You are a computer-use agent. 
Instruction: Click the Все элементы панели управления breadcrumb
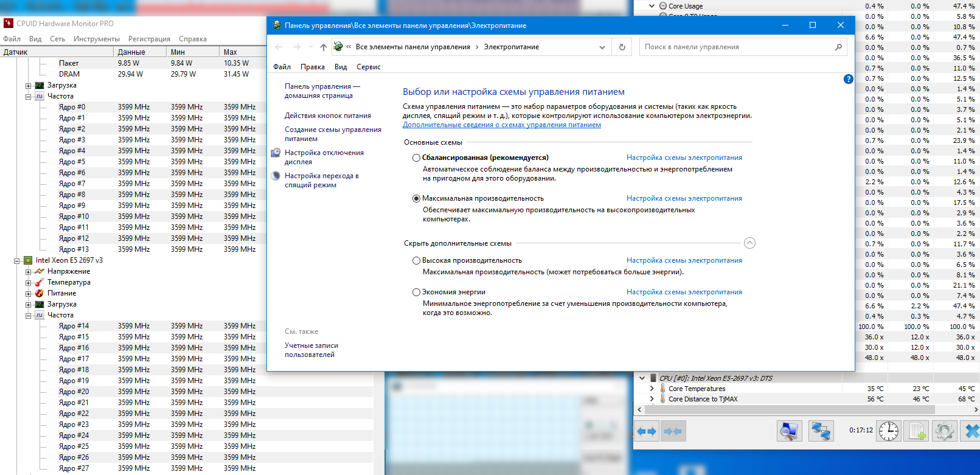click(413, 47)
